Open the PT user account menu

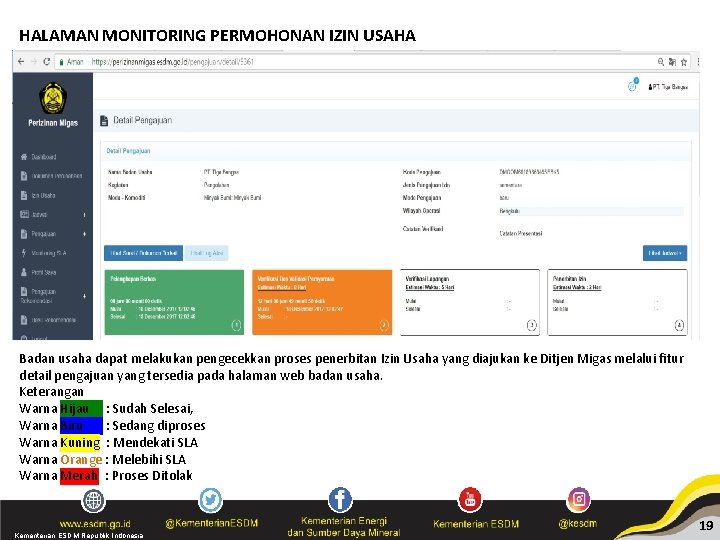668,87
